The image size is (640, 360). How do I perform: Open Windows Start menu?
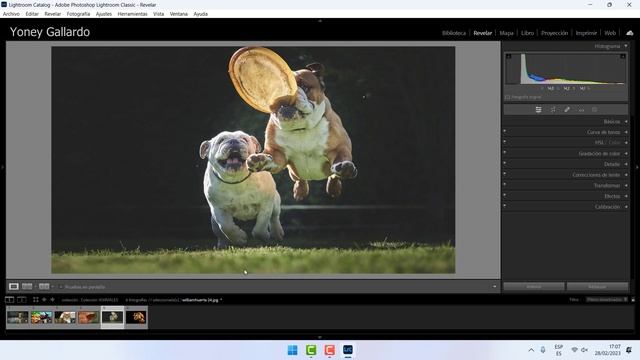pos(292,350)
